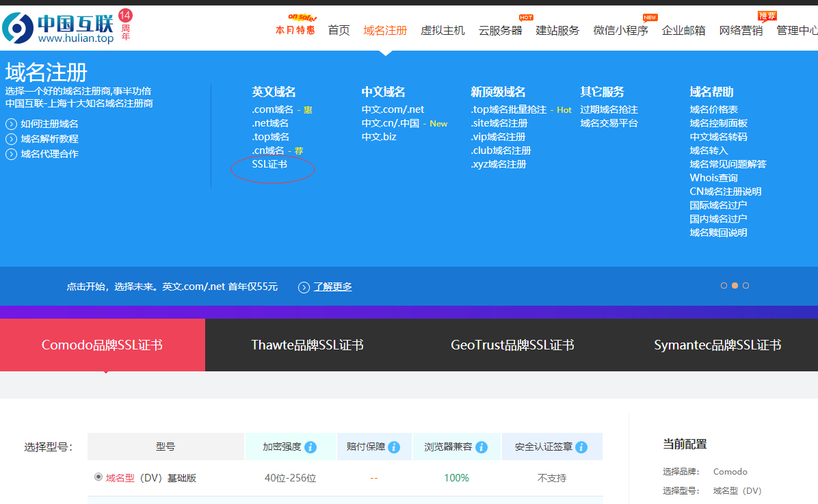Viewport: 818px width, 504px height.
Task: Open the 微信小程序 navigation menu
Action: (620, 30)
